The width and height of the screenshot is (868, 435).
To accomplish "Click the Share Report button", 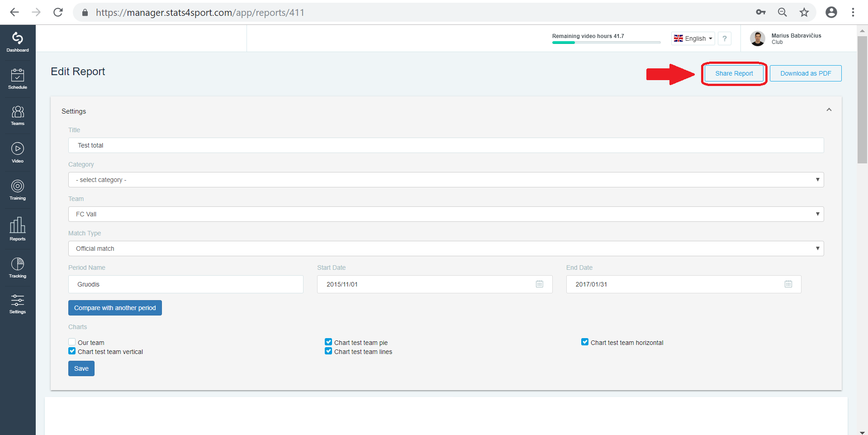I will 734,73.
